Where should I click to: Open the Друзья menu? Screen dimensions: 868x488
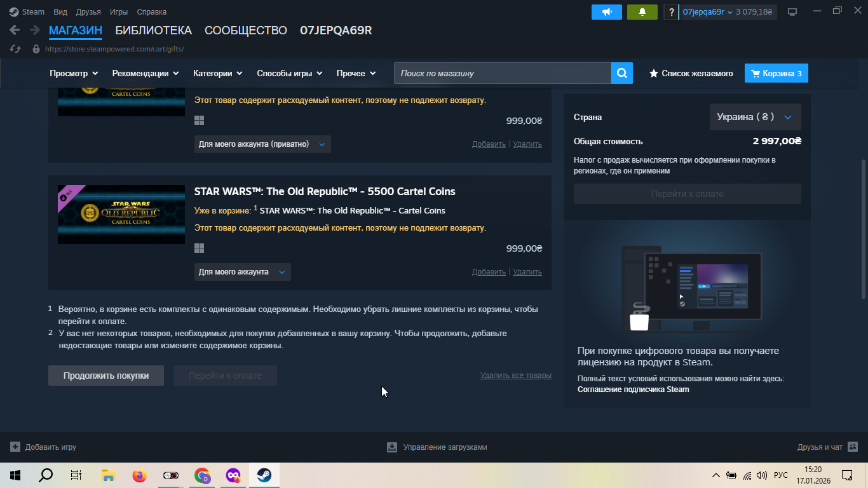coord(88,12)
